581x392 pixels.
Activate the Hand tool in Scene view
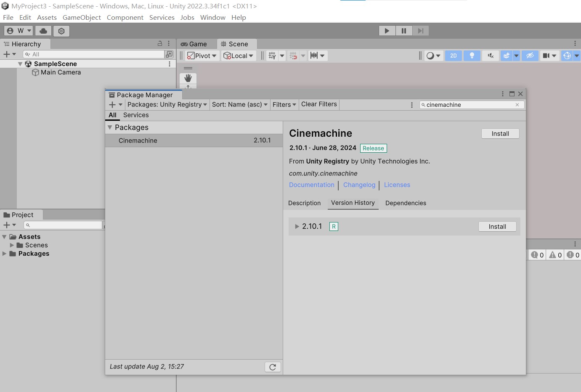coord(188,79)
